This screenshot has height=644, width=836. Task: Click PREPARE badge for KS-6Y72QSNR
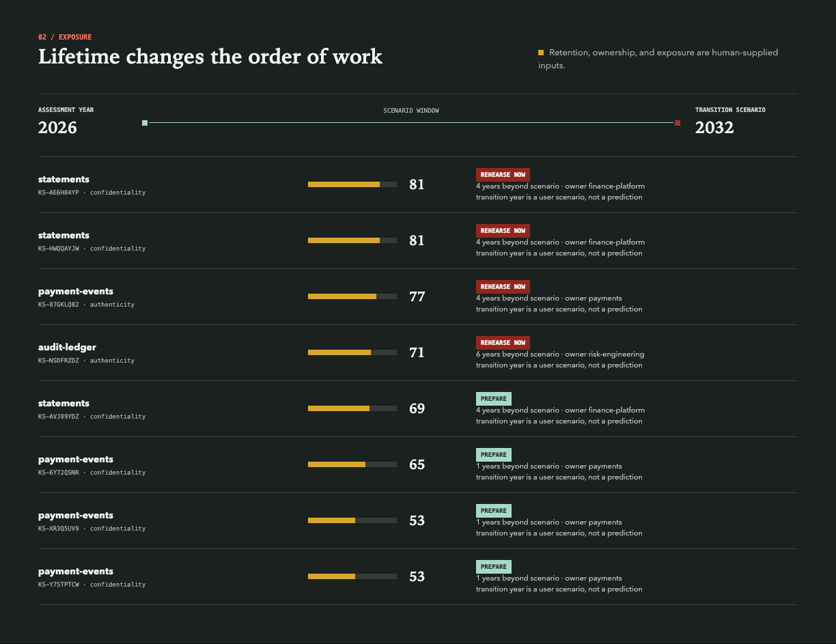pyautogui.click(x=494, y=455)
